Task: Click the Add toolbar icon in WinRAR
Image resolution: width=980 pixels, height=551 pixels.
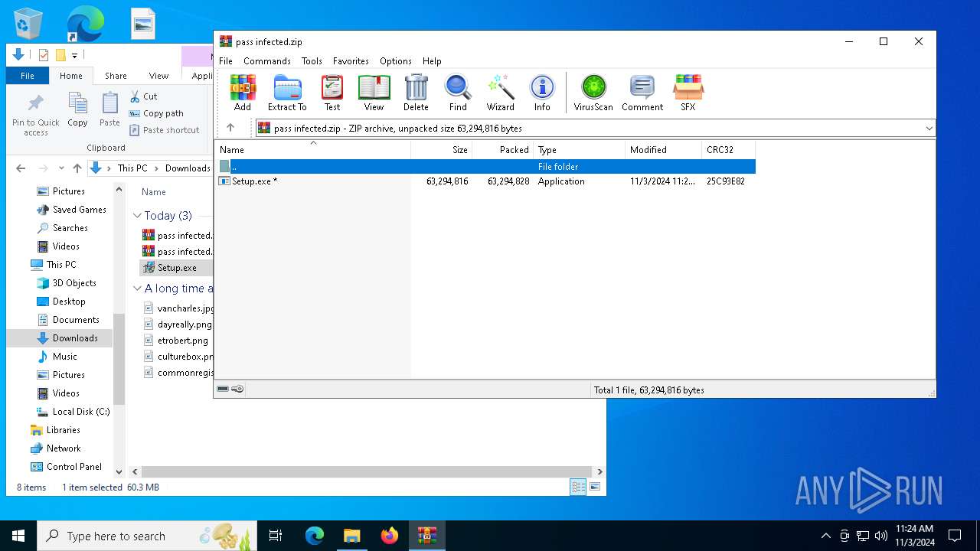Action: click(x=243, y=93)
